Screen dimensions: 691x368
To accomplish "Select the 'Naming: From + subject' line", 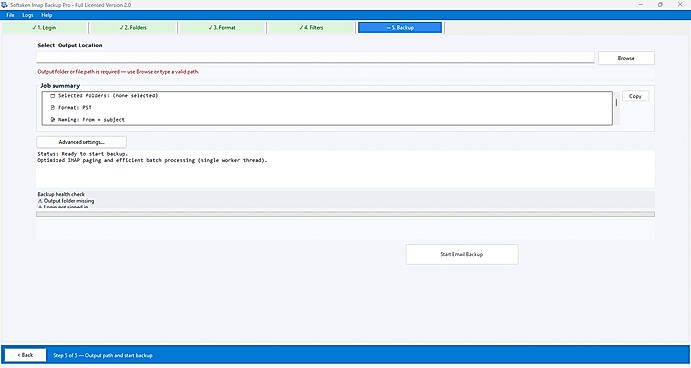I will pyautogui.click(x=91, y=119).
